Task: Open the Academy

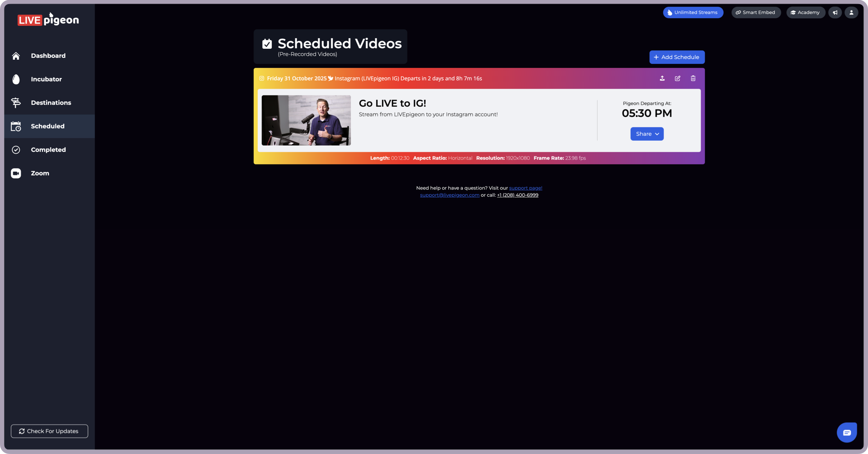Action: pos(806,13)
